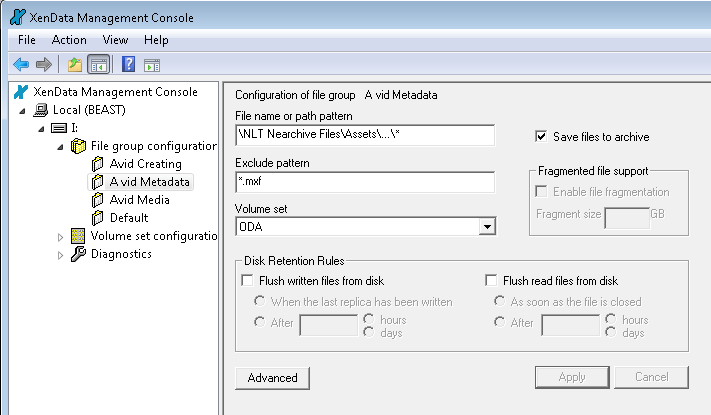Enable Flush written files from disk
This screenshot has width=711, height=415.
point(247,280)
